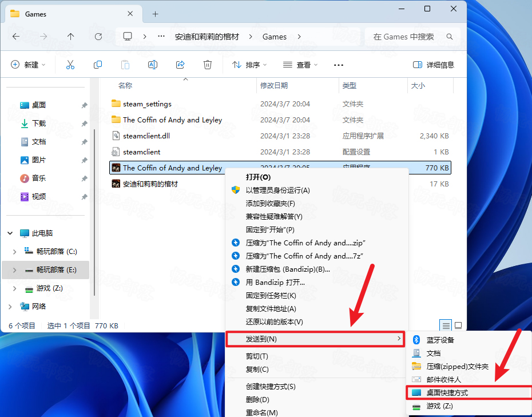The width and height of the screenshot is (532, 417).
Task: Choose 创建快捷方式(S) from the context menu
Action: click(317, 386)
